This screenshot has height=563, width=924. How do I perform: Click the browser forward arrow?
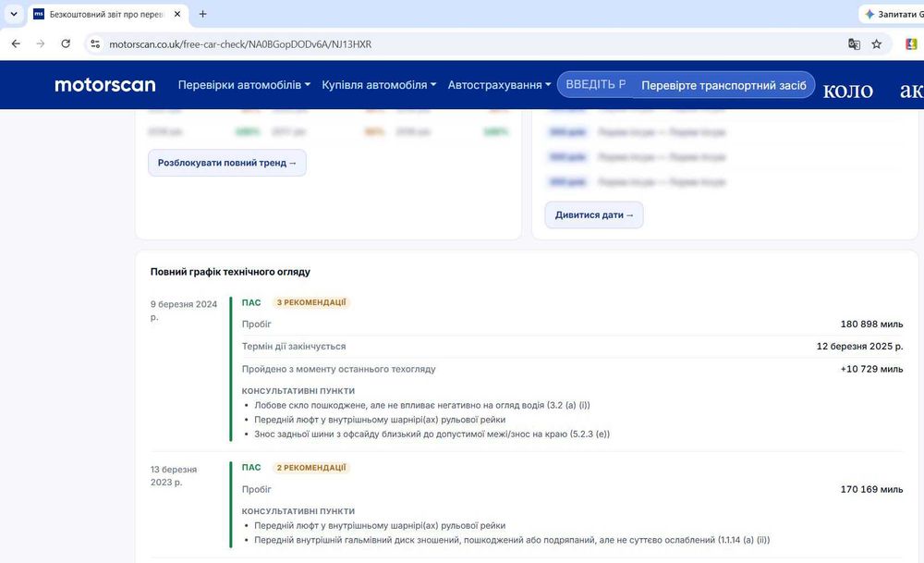point(40,44)
